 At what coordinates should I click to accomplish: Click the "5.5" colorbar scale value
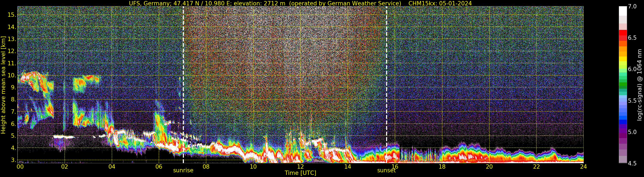point(632,101)
